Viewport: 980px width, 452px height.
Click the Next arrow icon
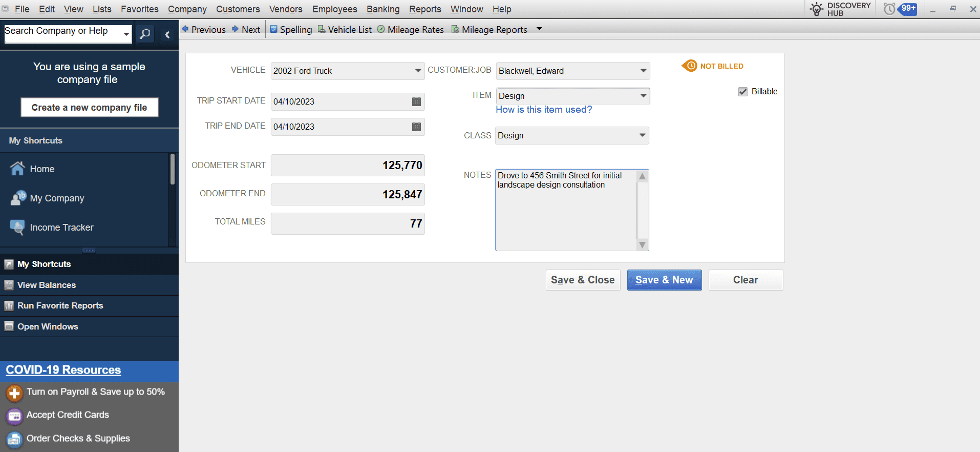click(235, 29)
